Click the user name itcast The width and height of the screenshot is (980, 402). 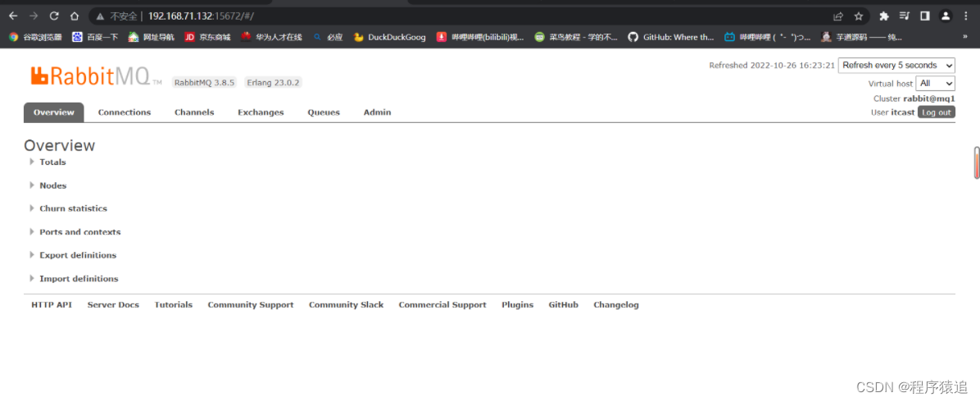coord(903,112)
